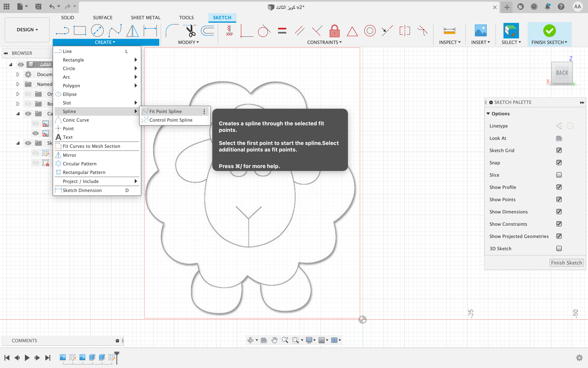This screenshot has width=588, height=368.
Task: Open the Look At palette icon
Action: pyautogui.click(x=559, y=138)
